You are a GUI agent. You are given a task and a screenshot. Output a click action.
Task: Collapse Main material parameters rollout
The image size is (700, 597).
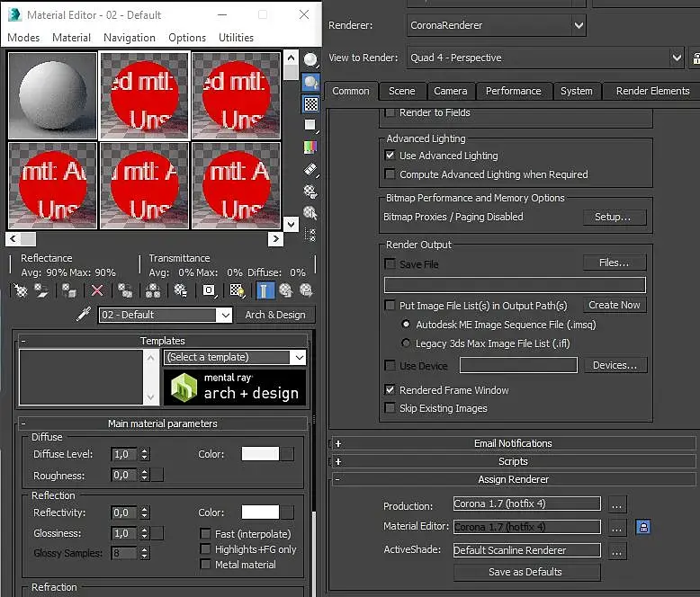point(163,423)
